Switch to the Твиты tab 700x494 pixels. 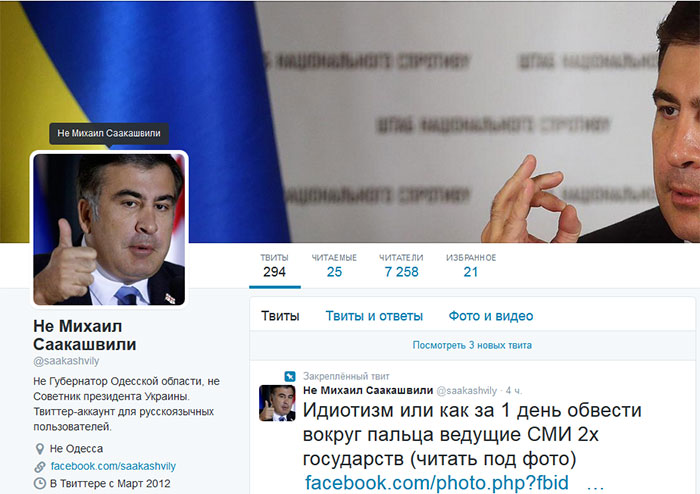pos(280,316)
